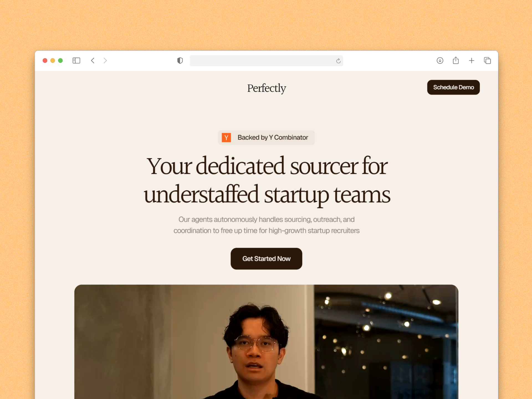Reload the page with the refresh icon
The width and height of the screenshot is (532, 399).
point(338,61)
